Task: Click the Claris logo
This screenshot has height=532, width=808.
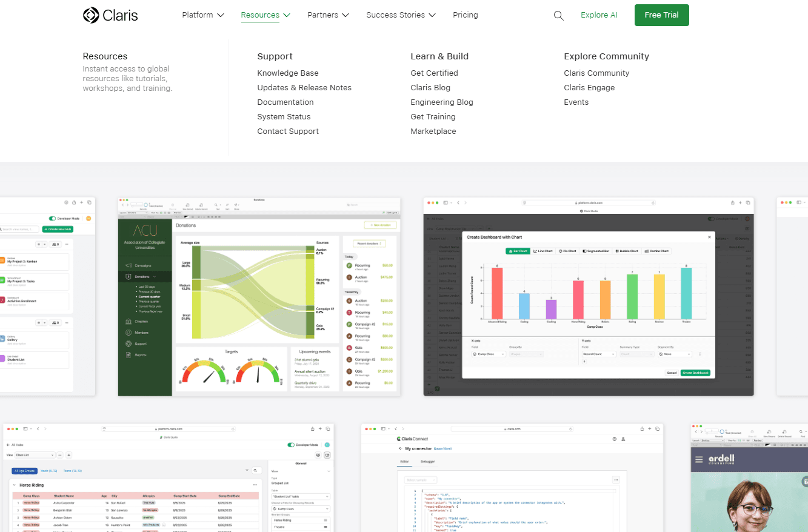Action: [110, 15]
